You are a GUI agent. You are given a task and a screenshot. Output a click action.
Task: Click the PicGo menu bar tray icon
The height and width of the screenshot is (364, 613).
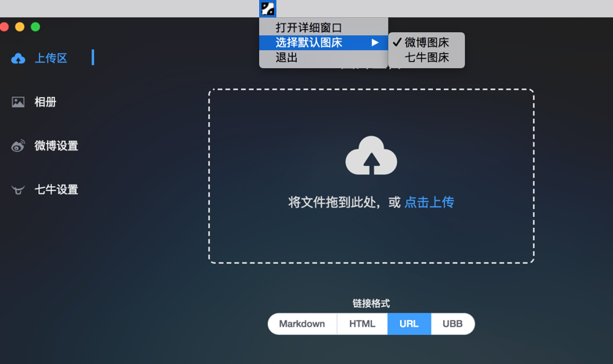click(x=268, y=8)
